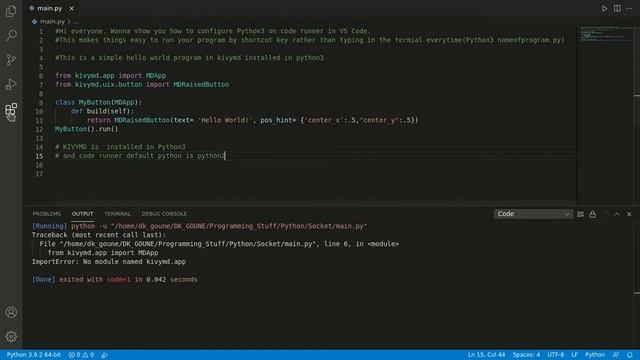Change encoding via UTF-8 status item
The width and height of the screenshot is (640, 360).
556,355
